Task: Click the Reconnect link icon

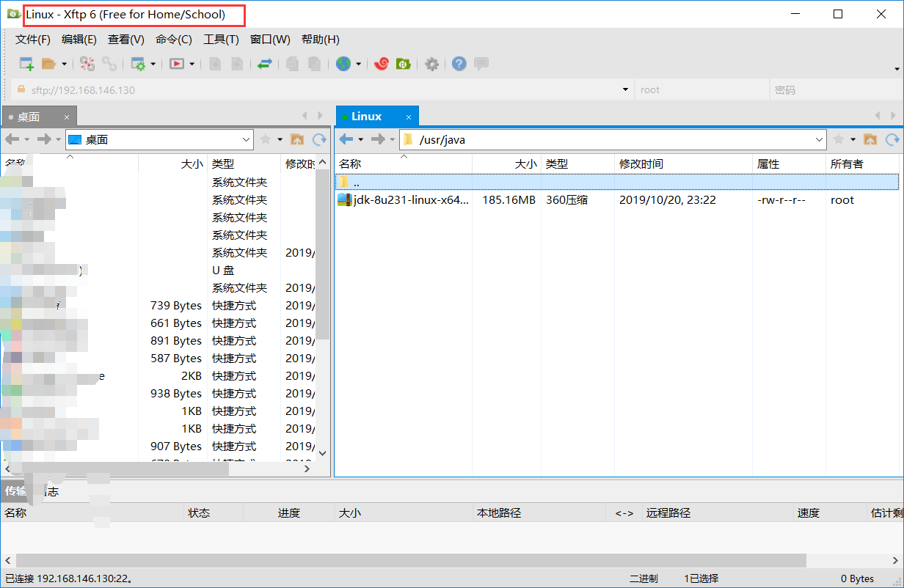Action: click(109, 64)
